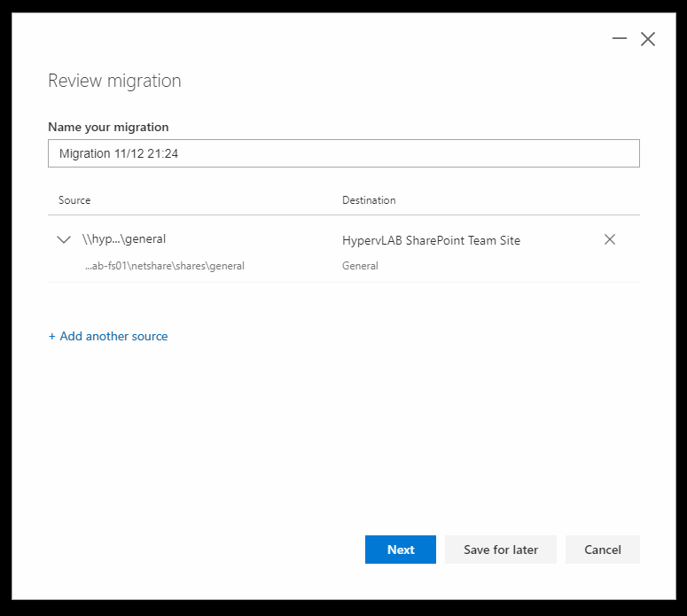Click the ...ab-fs01\netshare\shares\general path
The height and width of the screenshot is (616, 687).
coord(165,266)
